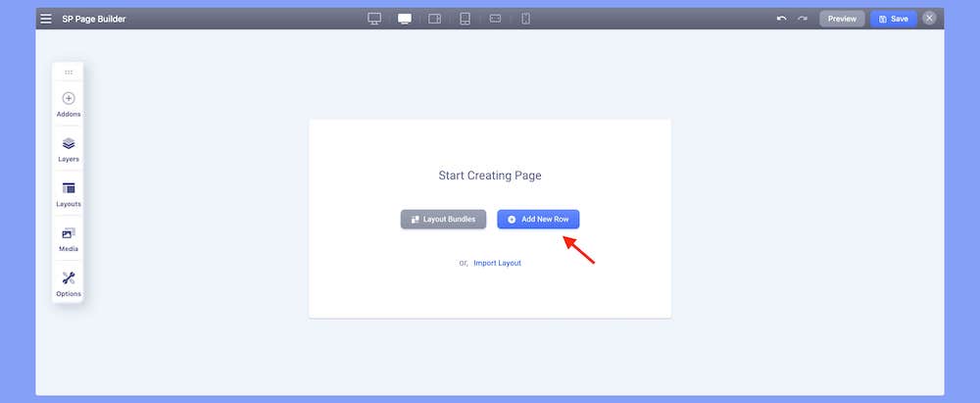The width and height of the screenshot is (980, 403).
Task: Click Add New Row button
Action: (x=538, y=220)
